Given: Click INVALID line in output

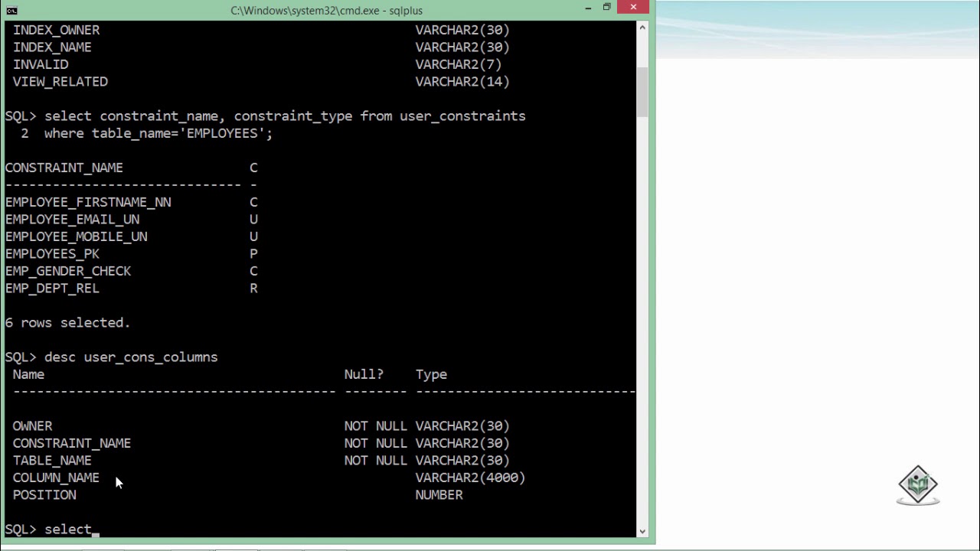Looking at the screenshot, I should 41,64.
